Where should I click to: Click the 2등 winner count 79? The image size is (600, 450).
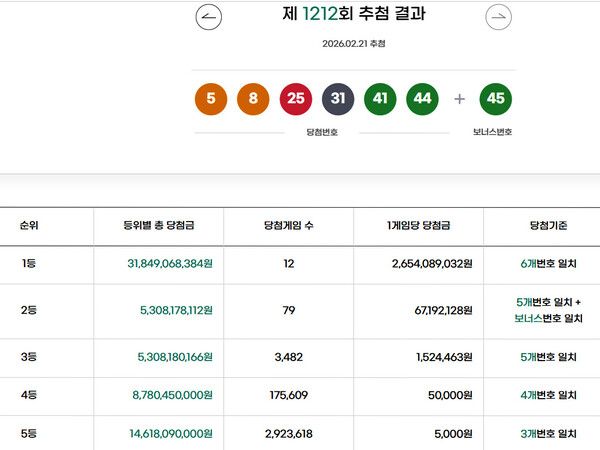tap(289, 310)
